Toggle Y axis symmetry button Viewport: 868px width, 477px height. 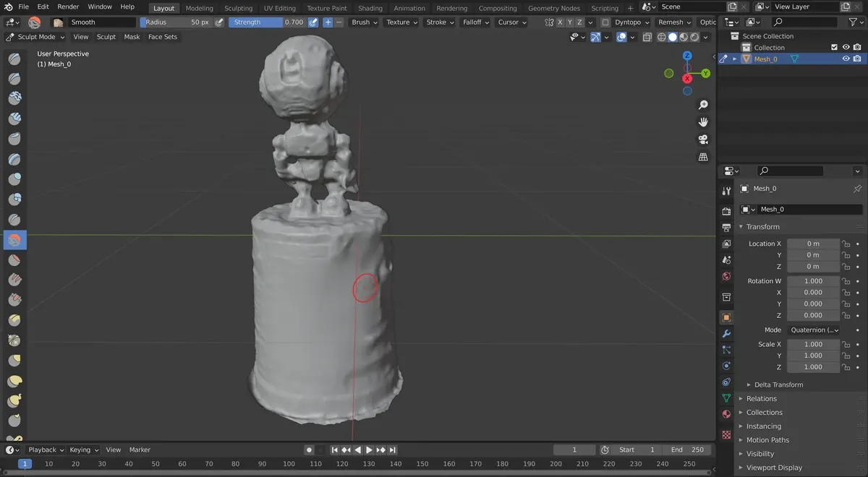pos(570,22)
